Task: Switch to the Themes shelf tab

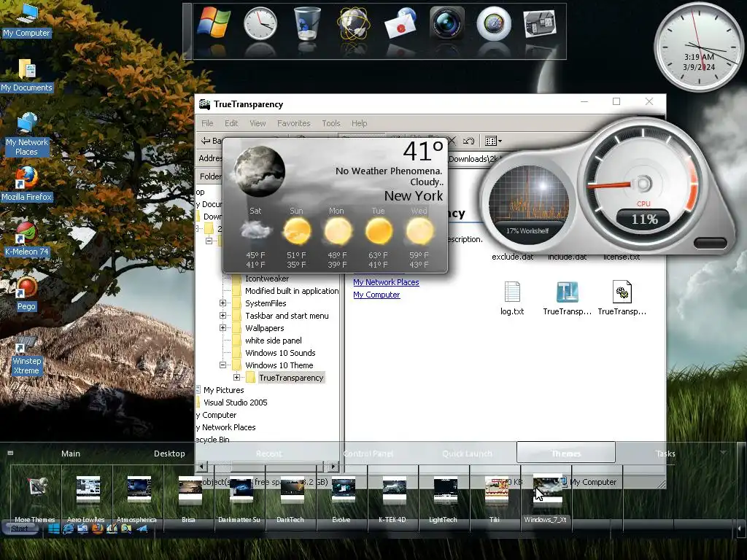Action: [566, 453]
